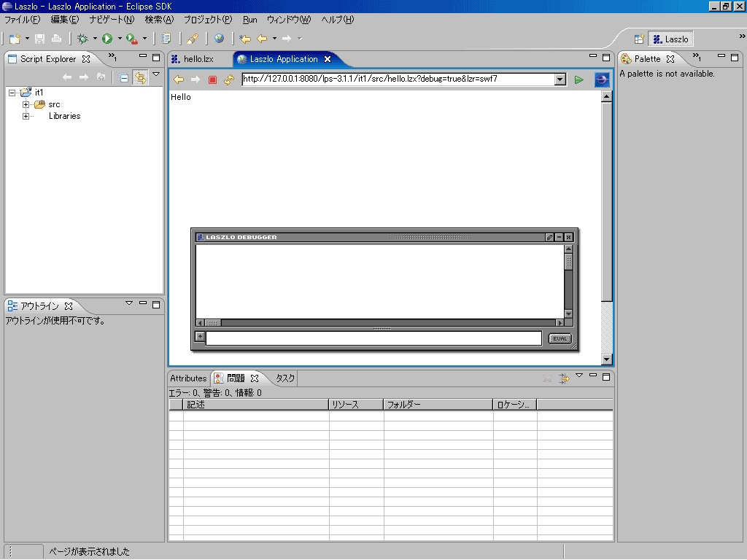Click the debugger vertical scrollbar thumb
This screenshot has width=747, height=560.
click(568, 262)
